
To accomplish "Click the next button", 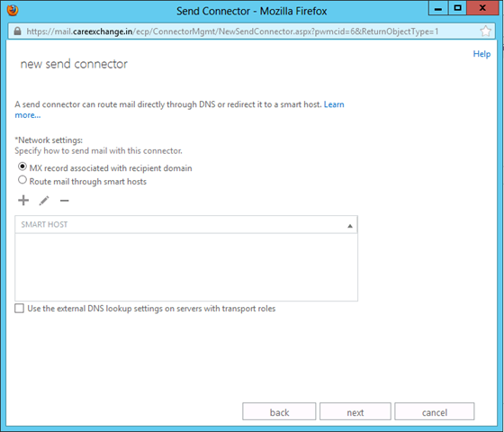I will click(x=355, y=411).
